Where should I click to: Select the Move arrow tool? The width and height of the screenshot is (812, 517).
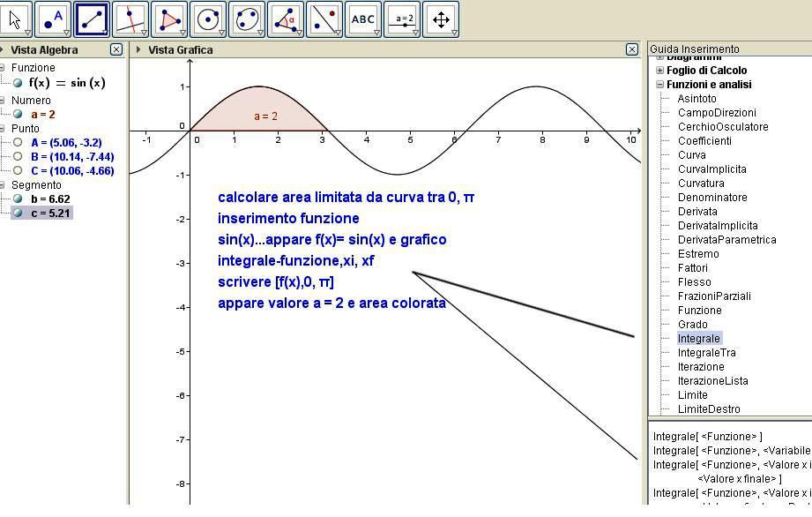click(x=16, y=19)
